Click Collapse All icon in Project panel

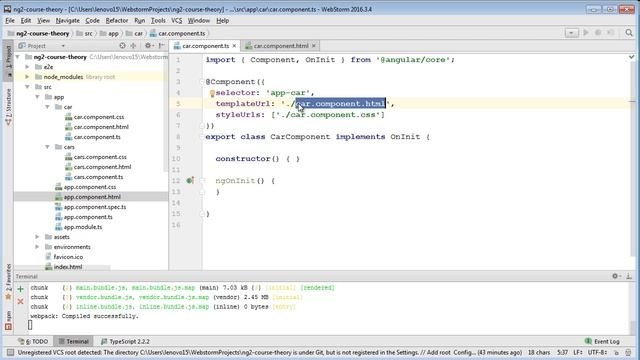[x=133, y=46]
